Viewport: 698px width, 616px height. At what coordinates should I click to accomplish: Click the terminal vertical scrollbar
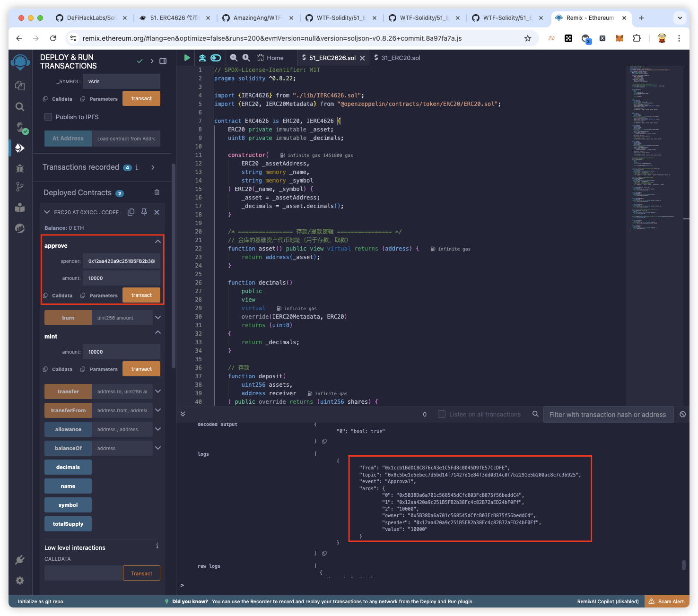pyautogui.click(x=683, y=565)
